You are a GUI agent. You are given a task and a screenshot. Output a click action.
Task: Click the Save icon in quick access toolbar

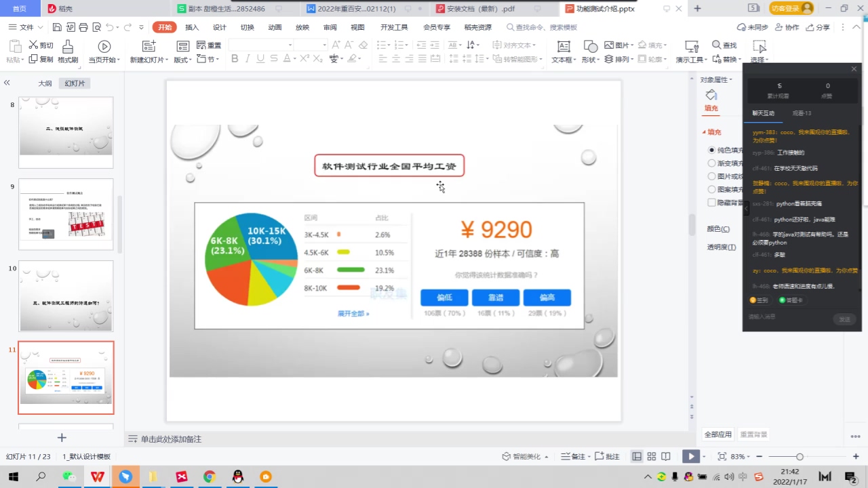click(x=57, y=27)
